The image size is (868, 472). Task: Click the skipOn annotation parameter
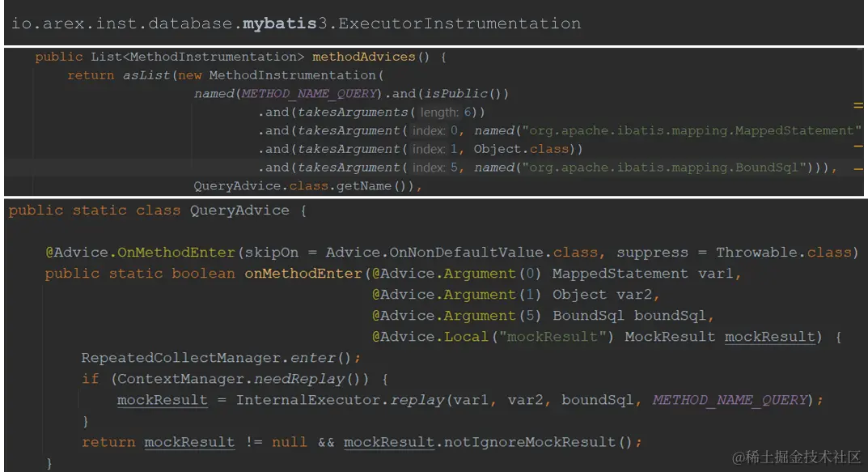[271, 253]
